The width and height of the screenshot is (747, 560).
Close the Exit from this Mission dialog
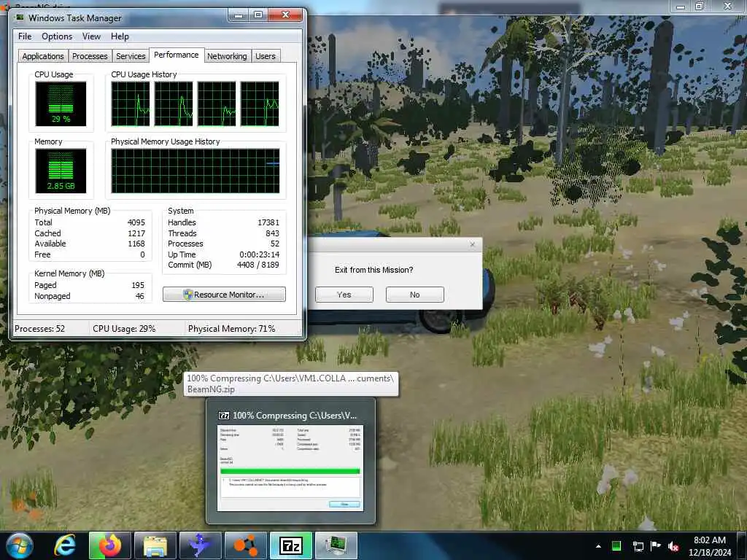click(472, 244)
